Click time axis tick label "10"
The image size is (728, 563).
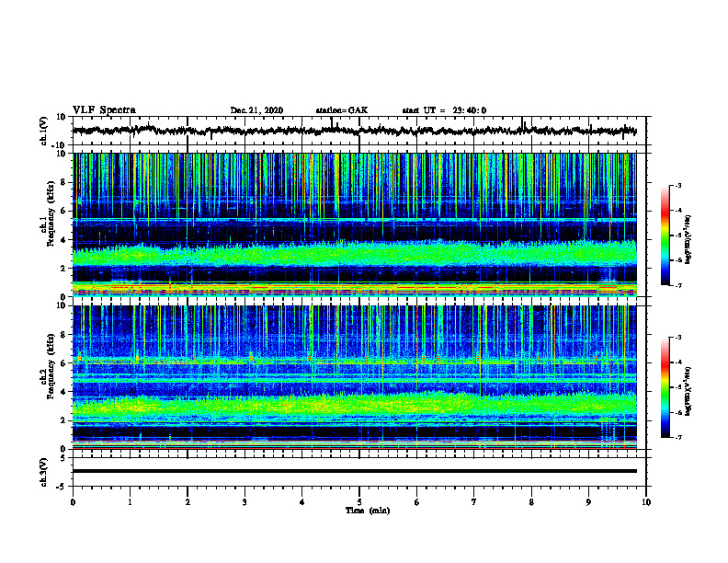(x=646, y=502)
